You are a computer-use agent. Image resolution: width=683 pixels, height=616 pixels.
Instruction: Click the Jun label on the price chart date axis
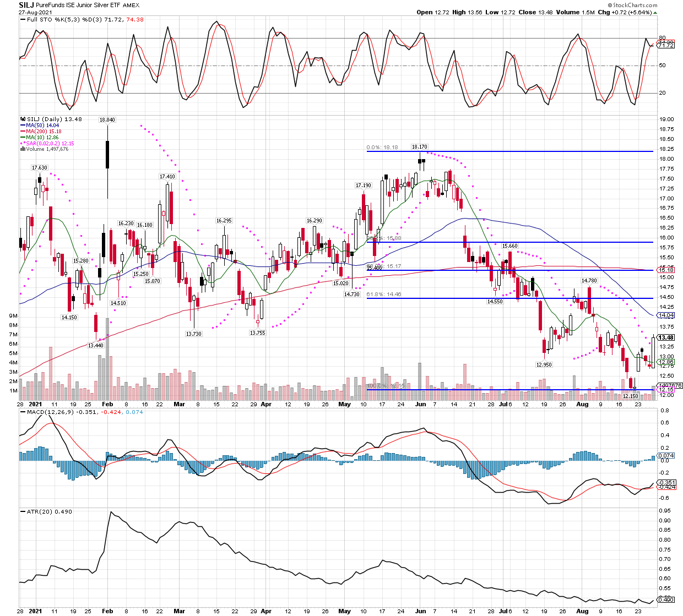click(x=420, y=404)
